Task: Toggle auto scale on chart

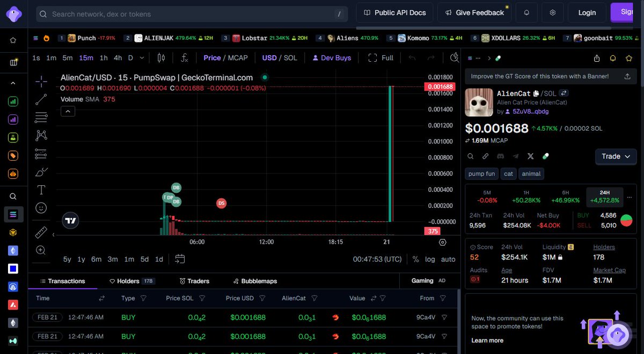Action: pyautogui.click(x=448, y=259)
